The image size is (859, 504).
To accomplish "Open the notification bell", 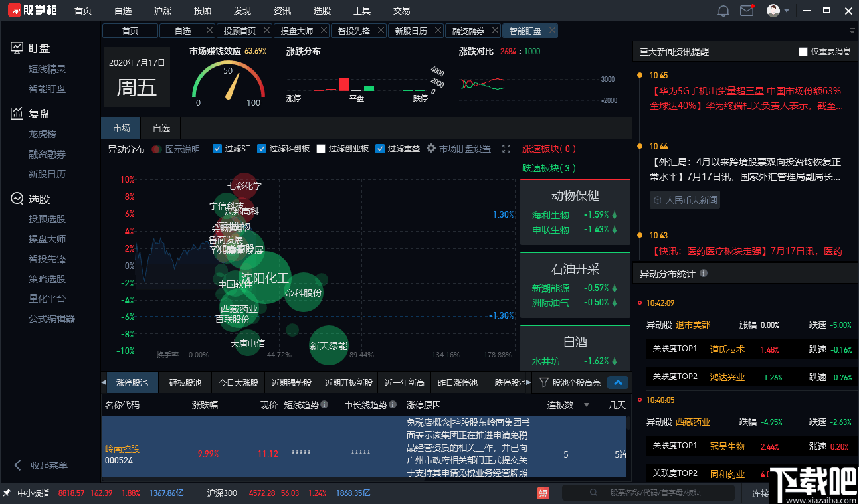I will 723,11.
